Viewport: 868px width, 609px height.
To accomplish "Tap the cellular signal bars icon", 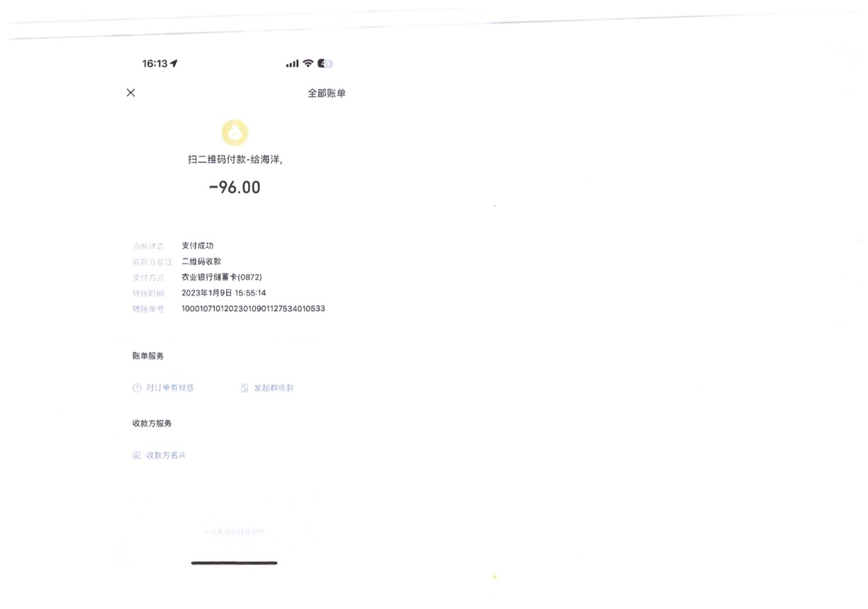I will point(292,64).
